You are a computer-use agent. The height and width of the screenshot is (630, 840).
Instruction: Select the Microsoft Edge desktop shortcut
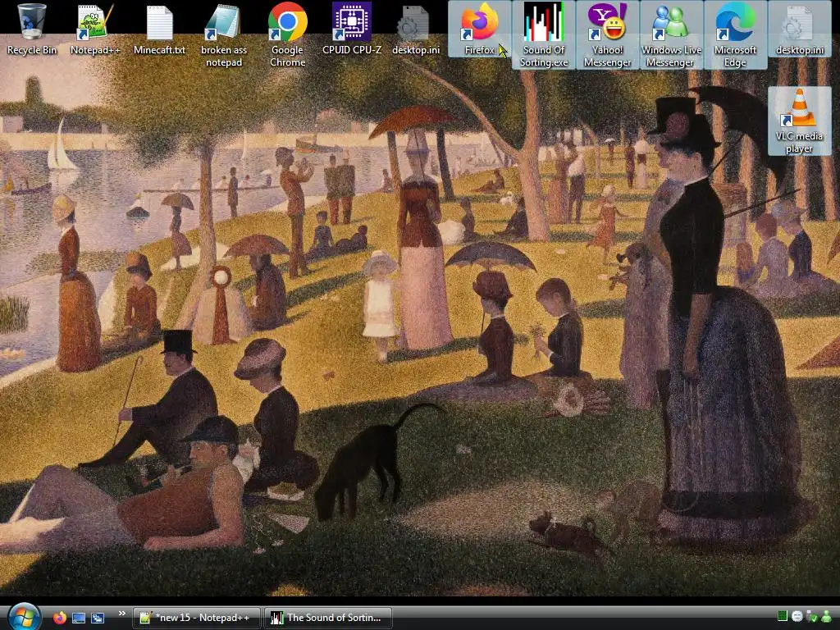pyautogui.click(x=735, y=35)
